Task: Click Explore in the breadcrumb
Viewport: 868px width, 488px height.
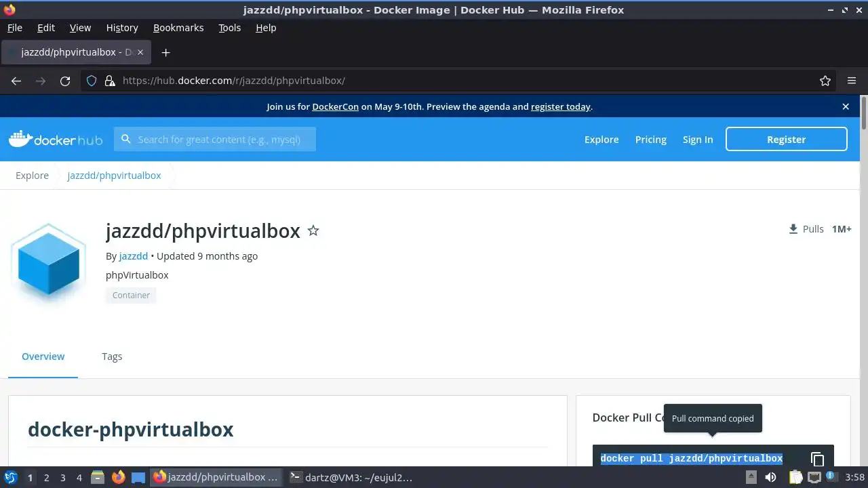Action: coord(32,176)
